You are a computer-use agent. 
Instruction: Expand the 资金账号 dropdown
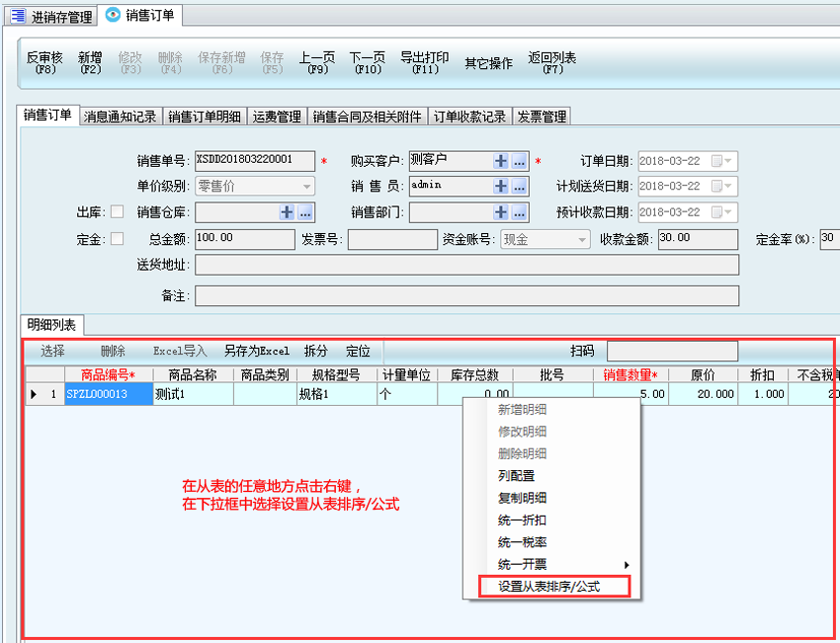click(x=582, y=239)
